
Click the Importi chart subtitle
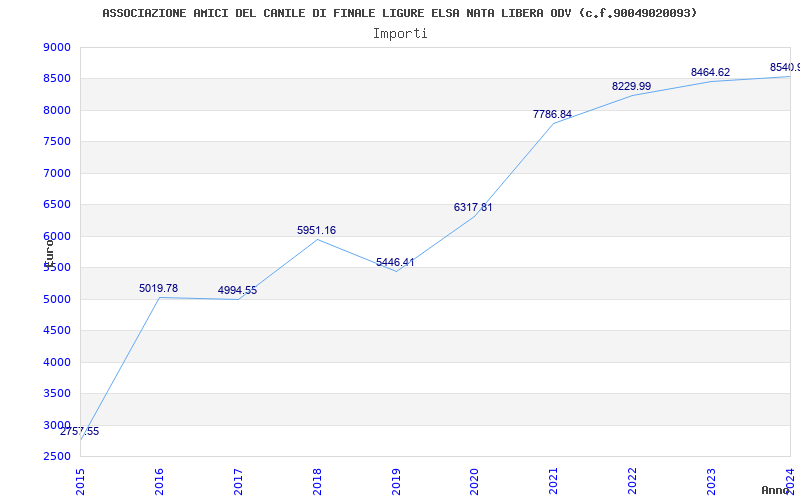(400, 34)
